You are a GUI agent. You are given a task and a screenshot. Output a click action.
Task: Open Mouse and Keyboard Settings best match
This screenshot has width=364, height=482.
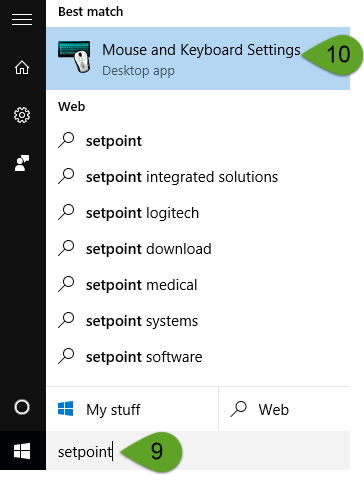tap(198, 58)
